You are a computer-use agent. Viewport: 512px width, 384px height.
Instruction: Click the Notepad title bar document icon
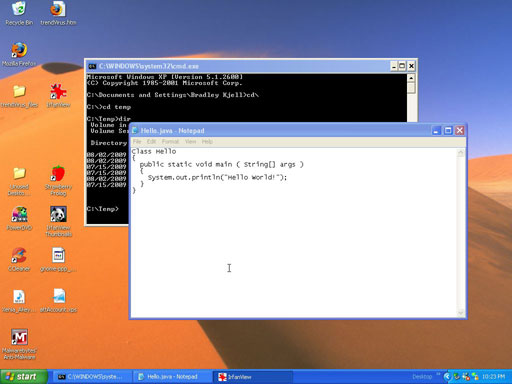pyautogui.click(x=135, y=131)
